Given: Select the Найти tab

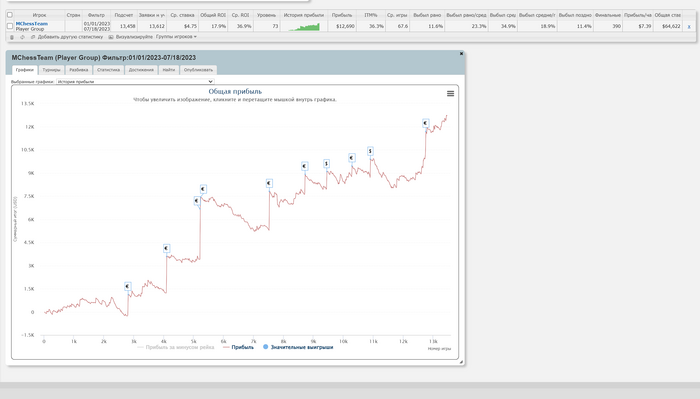Looking at the screenshot, I should point(169,70).
